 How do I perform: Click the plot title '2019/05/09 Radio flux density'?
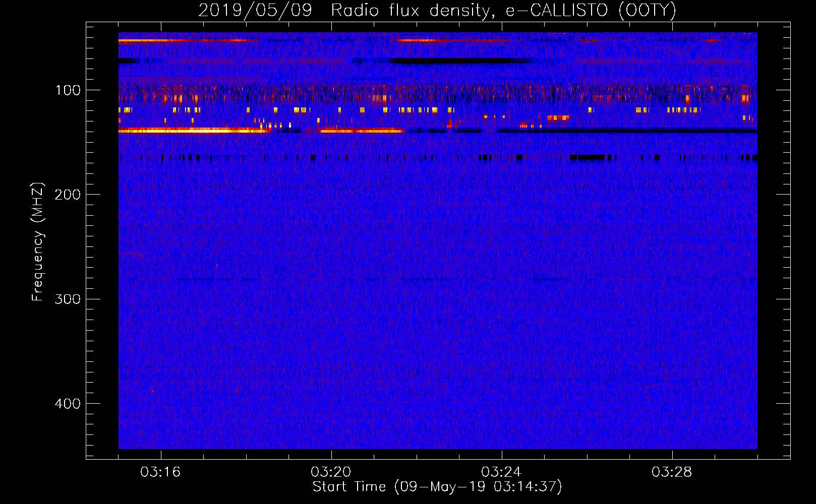click(437, 10)
